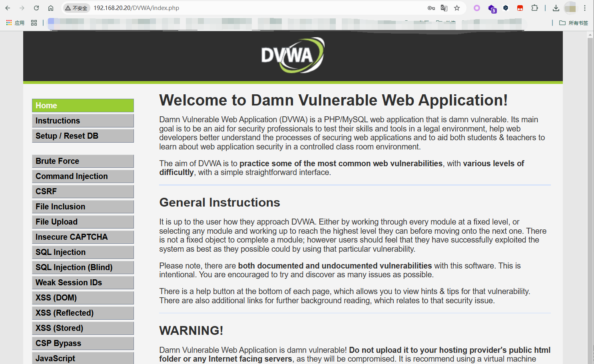Viewport: 594px width, 364px height.
Task: Click the DVWA logo banner
Action: tap(293, 56)
